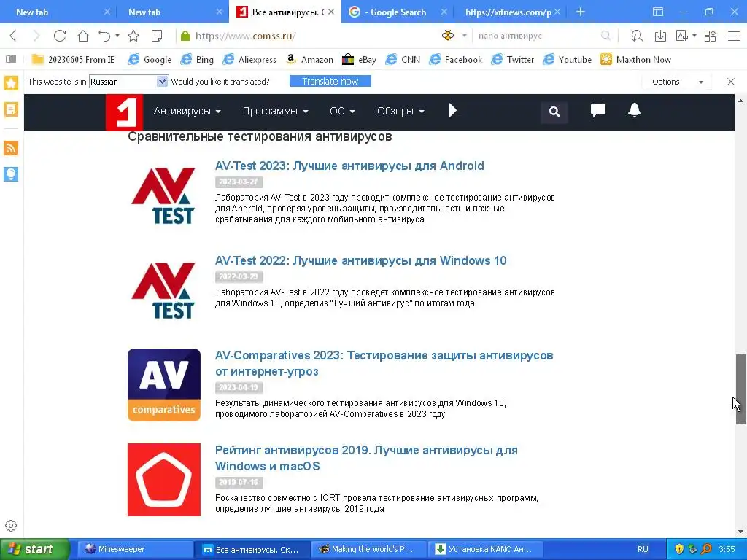Click the RU language indicator
The width and height of the screenshot is (747, 560).
(x=643, y=549)
